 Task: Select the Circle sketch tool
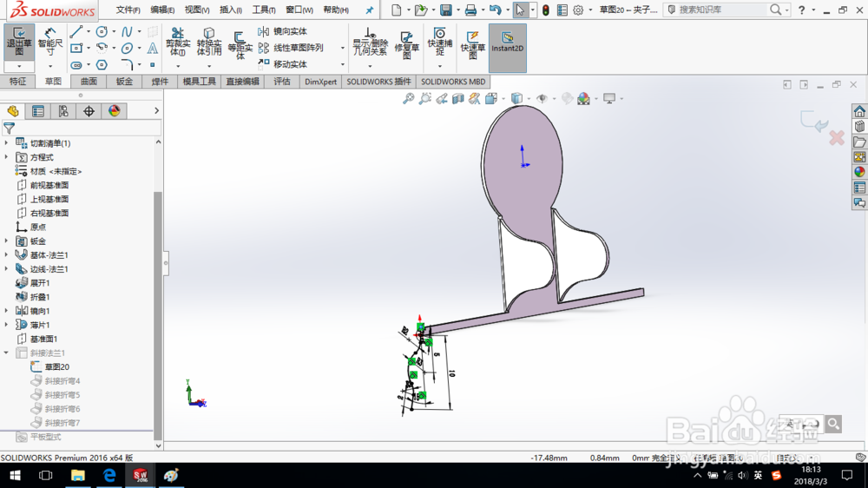pyautogui.click(x=102, y=31)
